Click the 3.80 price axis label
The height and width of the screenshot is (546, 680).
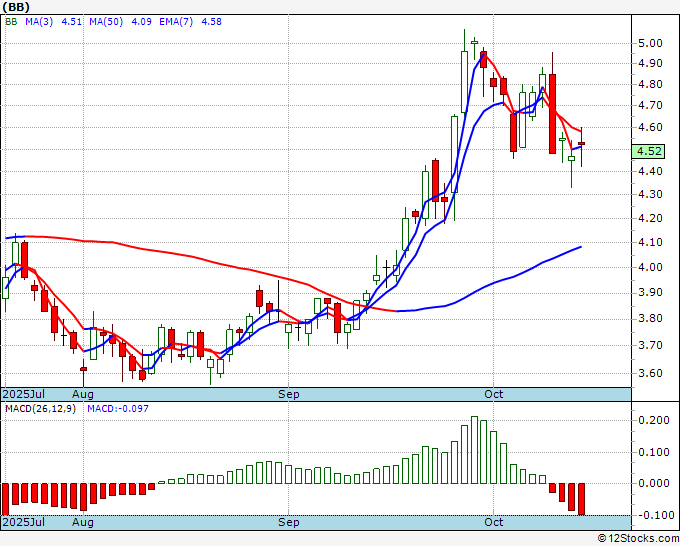(650, 318)
